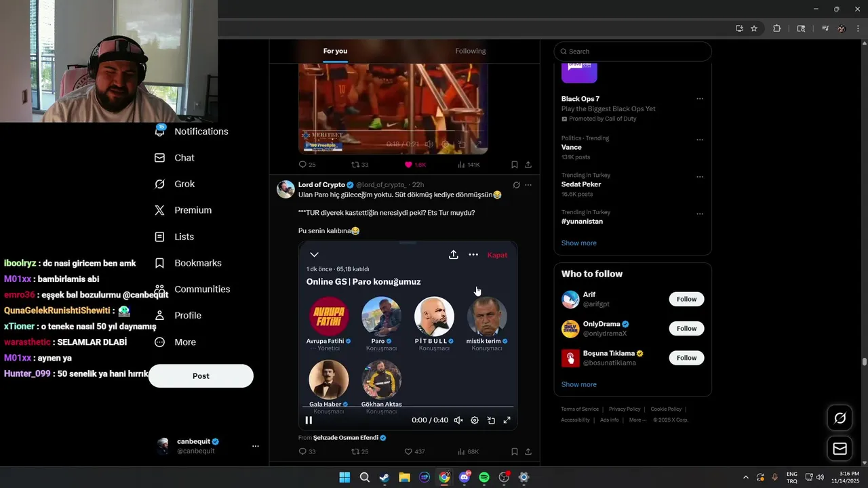The height and width of the screenshot is (488, 868).
Task: Show more trending topics
Action: pyautogui.click(x=579, y=243)
